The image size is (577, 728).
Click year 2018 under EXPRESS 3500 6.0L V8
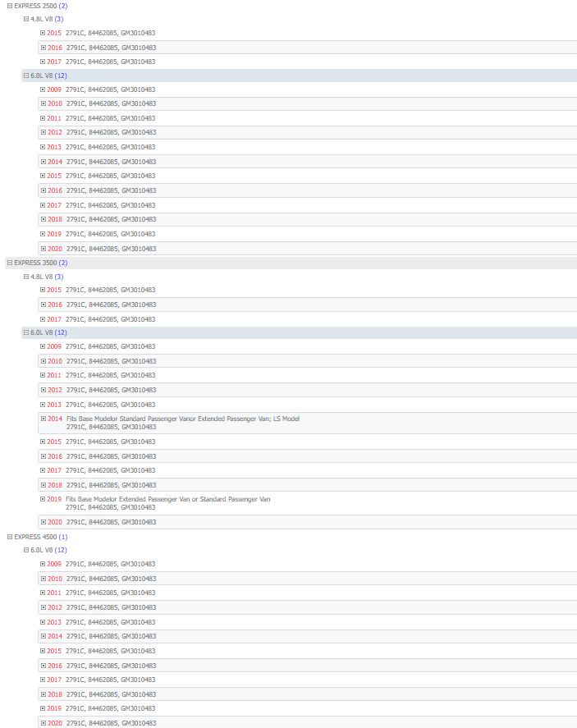[x=55, y=485]
